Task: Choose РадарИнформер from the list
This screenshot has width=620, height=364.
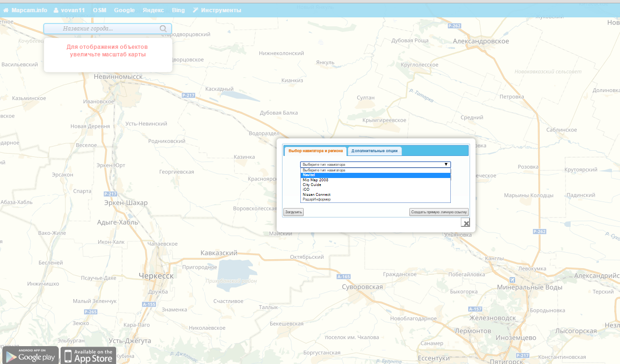Action: coord(316,199)
